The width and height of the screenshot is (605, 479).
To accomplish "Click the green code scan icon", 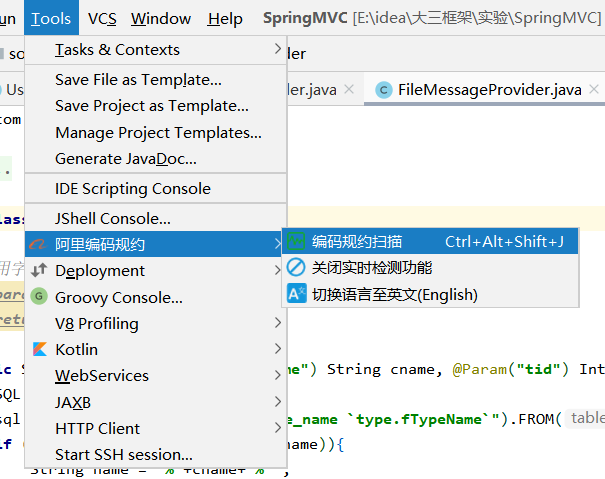I will (x=296, y=242).
